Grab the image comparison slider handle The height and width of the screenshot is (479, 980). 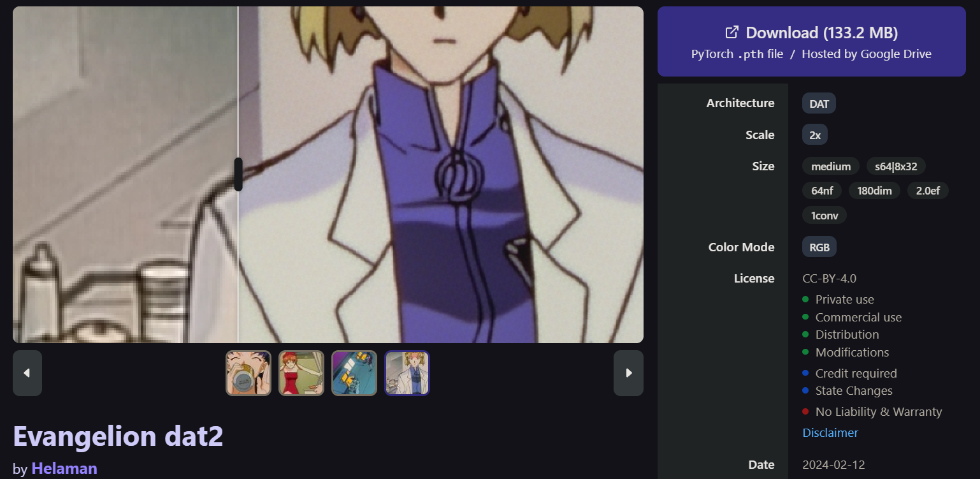pyautogui.click(x=238, y=174)
